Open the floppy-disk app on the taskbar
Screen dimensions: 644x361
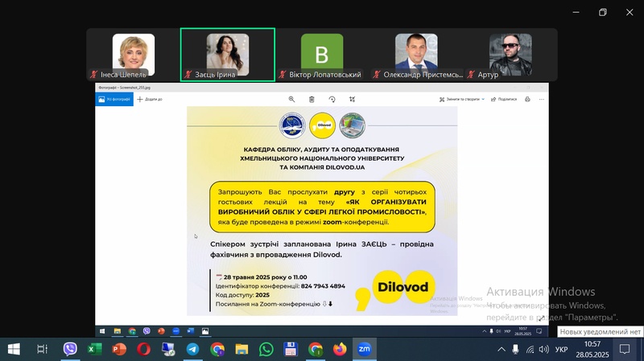pyautogui.click(x=291, y=349)
